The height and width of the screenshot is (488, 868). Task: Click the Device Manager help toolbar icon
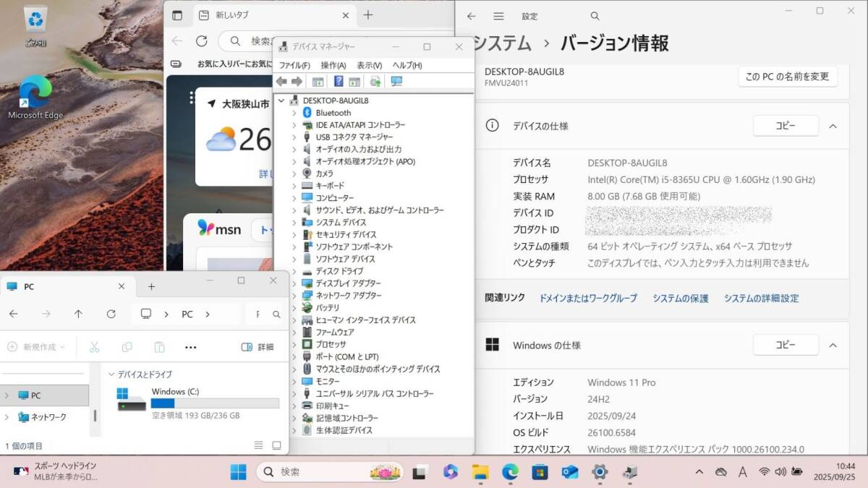pyautogui.click(x=338, y=82)
